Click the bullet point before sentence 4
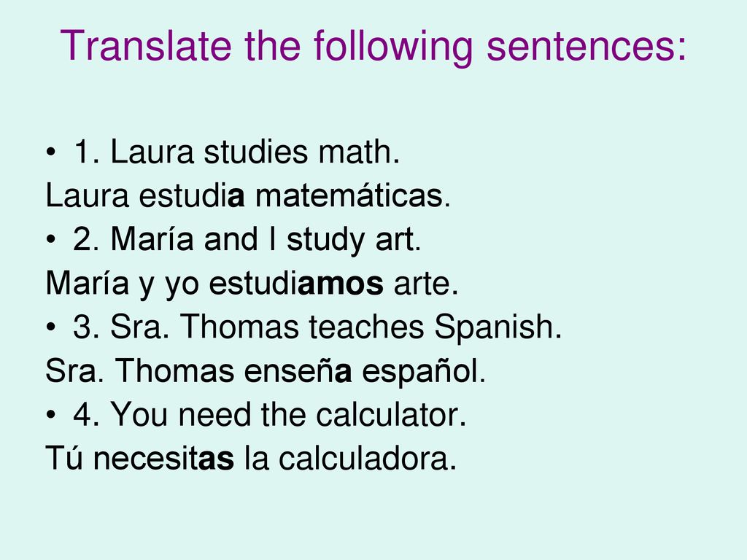Screen dimensions: 747x560 pos(51,416)
